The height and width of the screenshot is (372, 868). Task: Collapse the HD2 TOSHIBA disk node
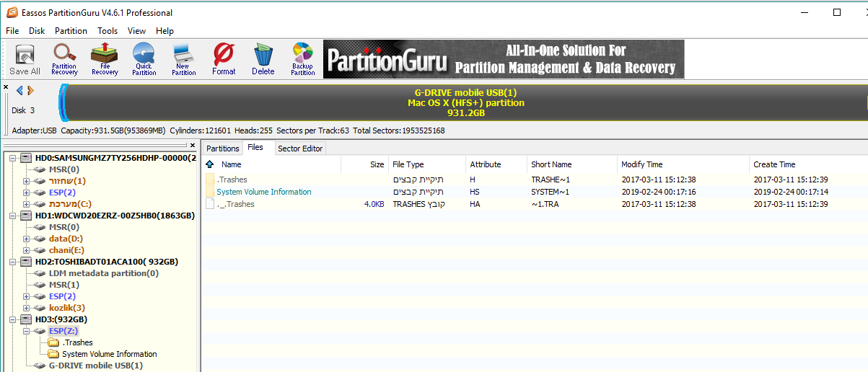tap(13, 262)
